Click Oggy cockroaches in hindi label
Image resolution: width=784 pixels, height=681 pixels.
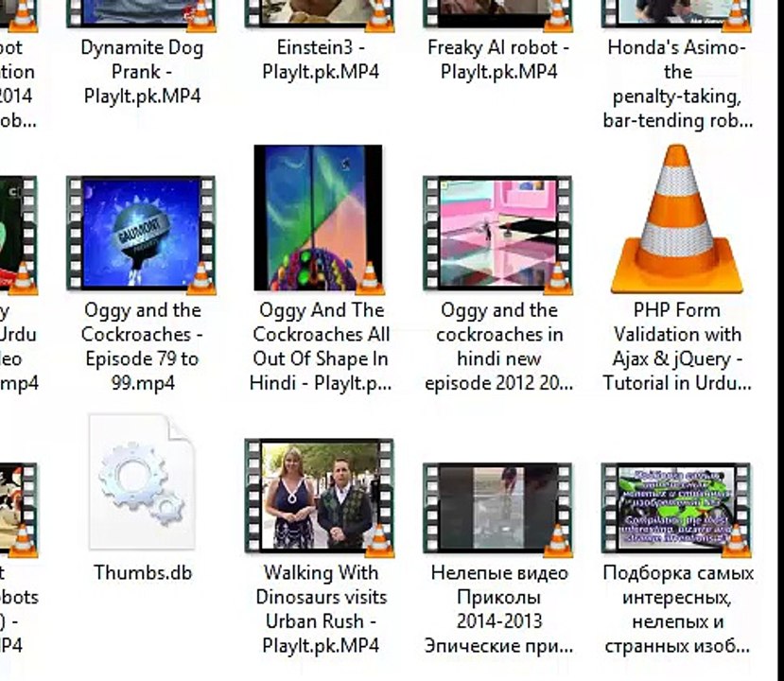(x=499, y=346)
